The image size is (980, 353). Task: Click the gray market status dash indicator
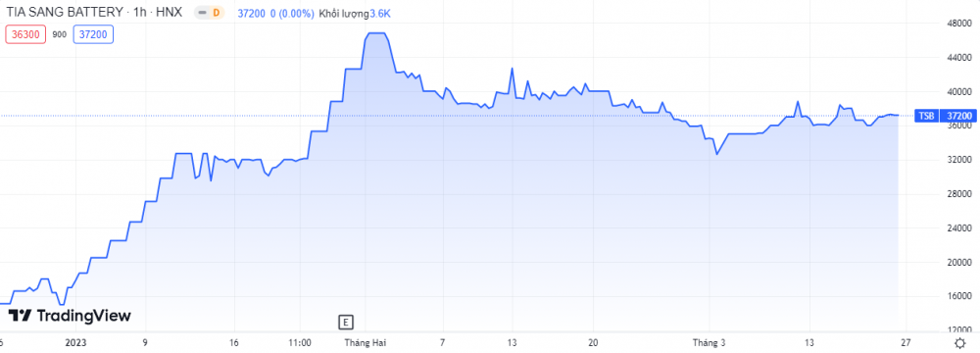pyautogui.click(x=202, y=13)
